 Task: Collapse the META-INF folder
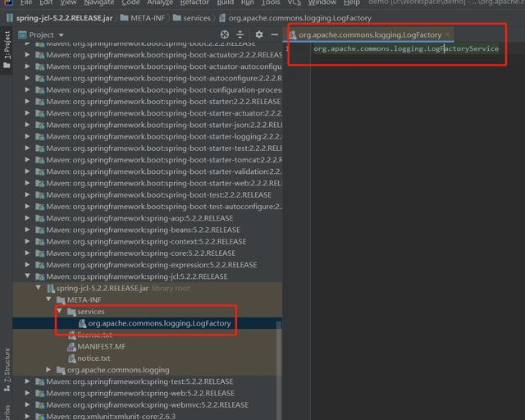pyautogui.click(x=49, y=299)
